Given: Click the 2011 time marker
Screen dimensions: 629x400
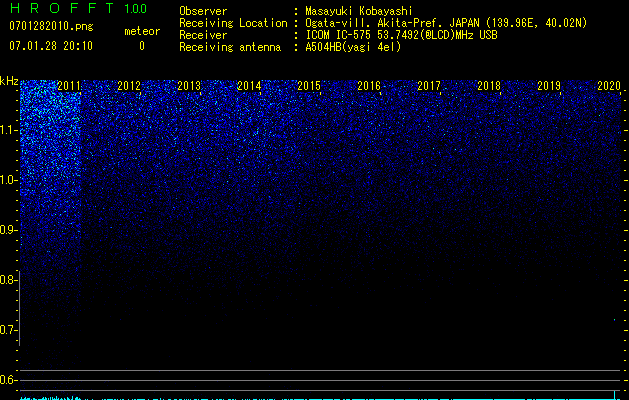Looking at the screenshot, I should coord(69,86).
